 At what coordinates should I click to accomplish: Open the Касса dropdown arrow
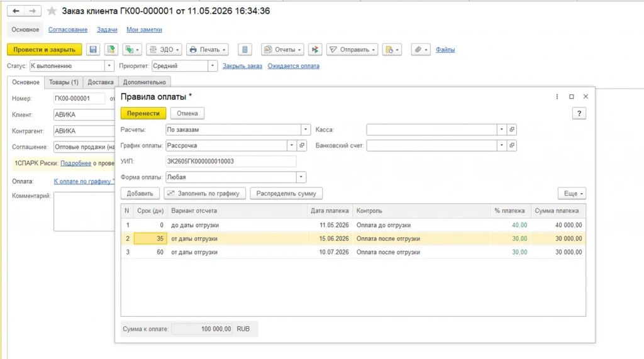coord(501,130)
